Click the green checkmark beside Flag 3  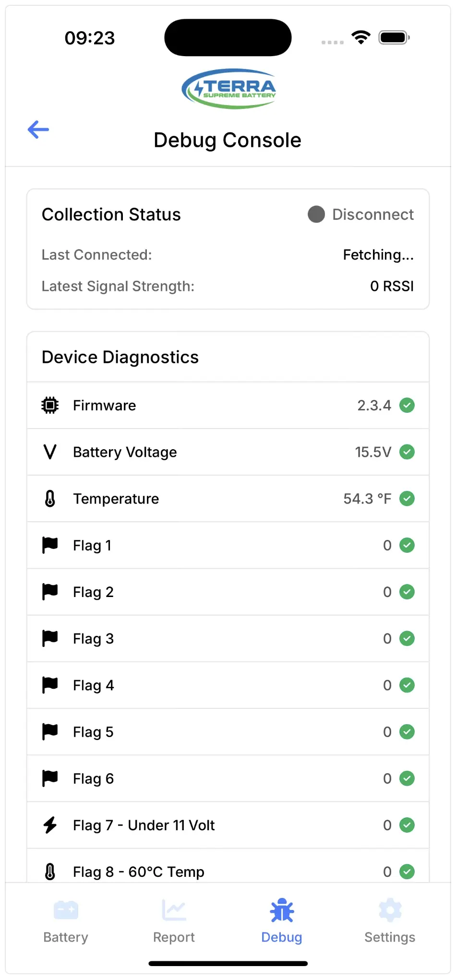pyautogui.click(x=407, y=639)
